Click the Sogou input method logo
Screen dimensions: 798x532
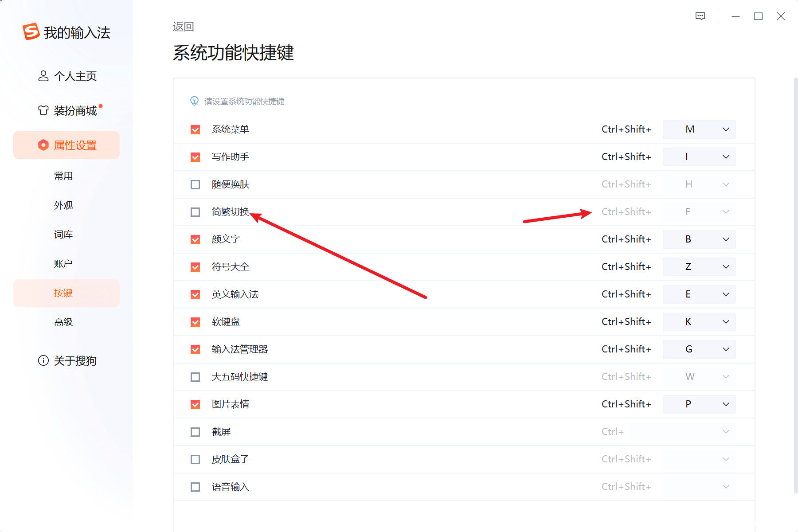[31, 31]
